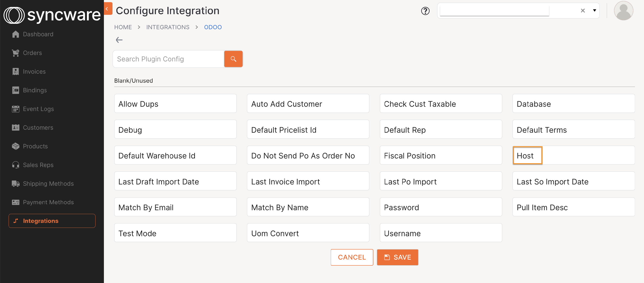Click the Bindings sidebar icon
The width and height of the screenshot is (644, 283).
tap(15, 90)
